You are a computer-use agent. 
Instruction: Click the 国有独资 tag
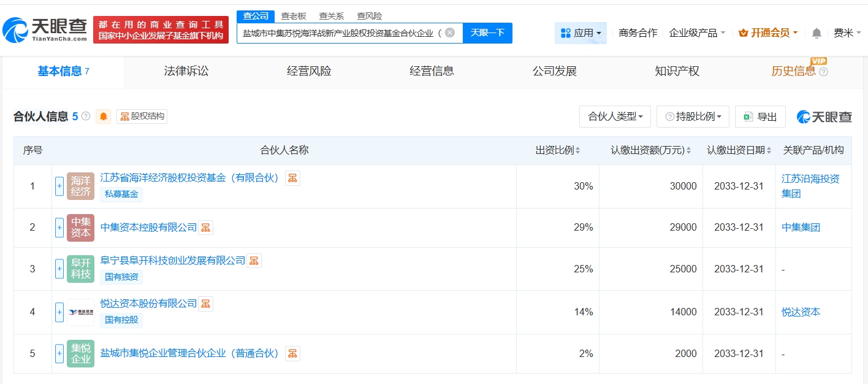[121, 277]
